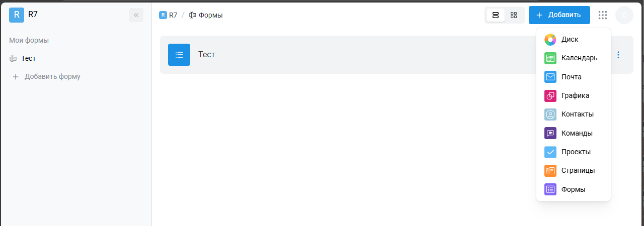Switch to grid view layout
This screenshot has width=644, height=226.
[514, 15]
